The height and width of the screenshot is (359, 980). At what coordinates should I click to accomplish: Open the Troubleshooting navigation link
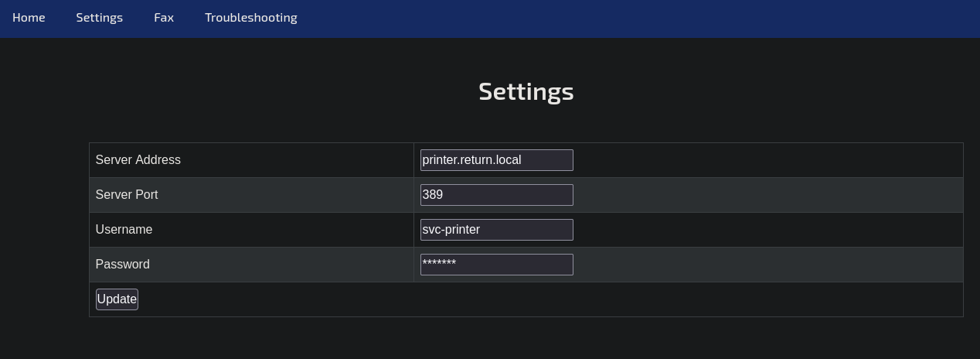click(x=250, y=17)
